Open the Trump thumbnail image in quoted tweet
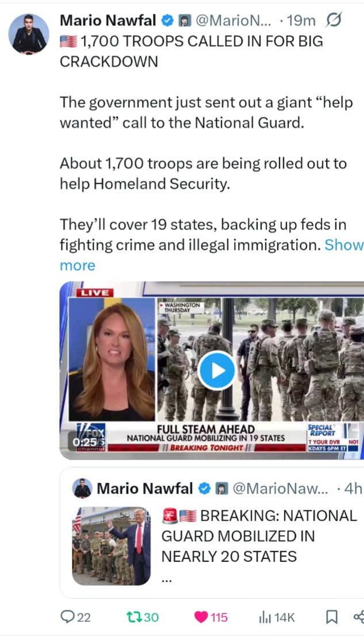The image size is (364, 638). point(112,546)
